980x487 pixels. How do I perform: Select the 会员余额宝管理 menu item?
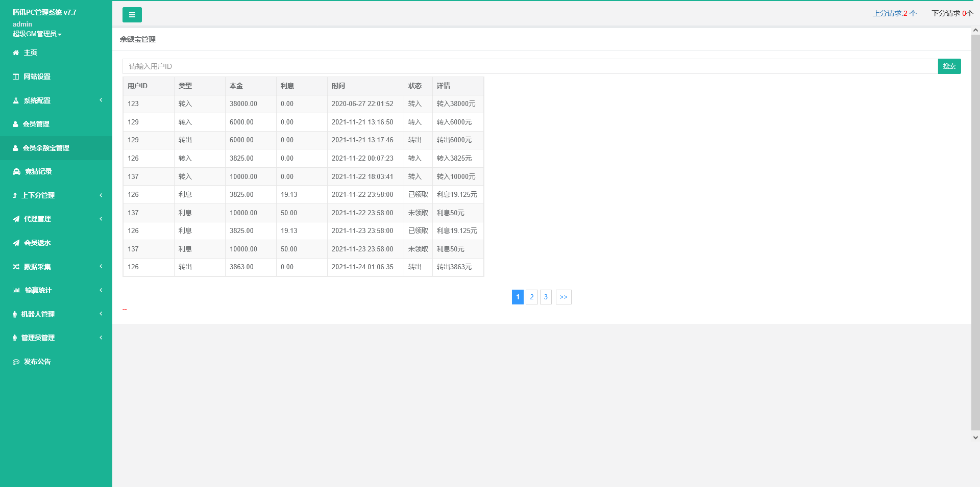[56, 148]
